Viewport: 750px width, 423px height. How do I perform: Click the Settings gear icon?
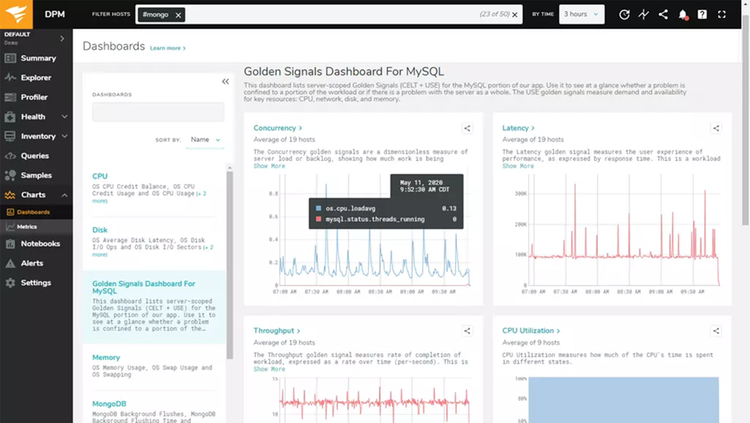[10, 283]
